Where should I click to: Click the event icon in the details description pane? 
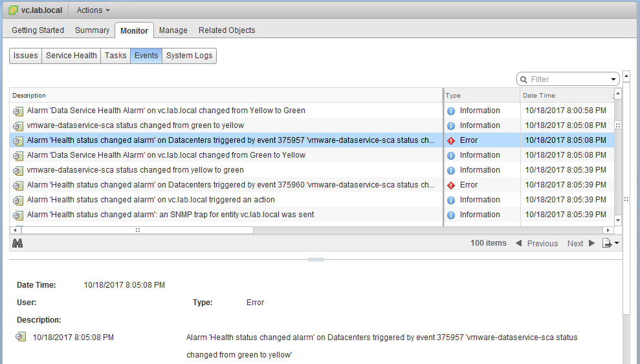point(21,337)
